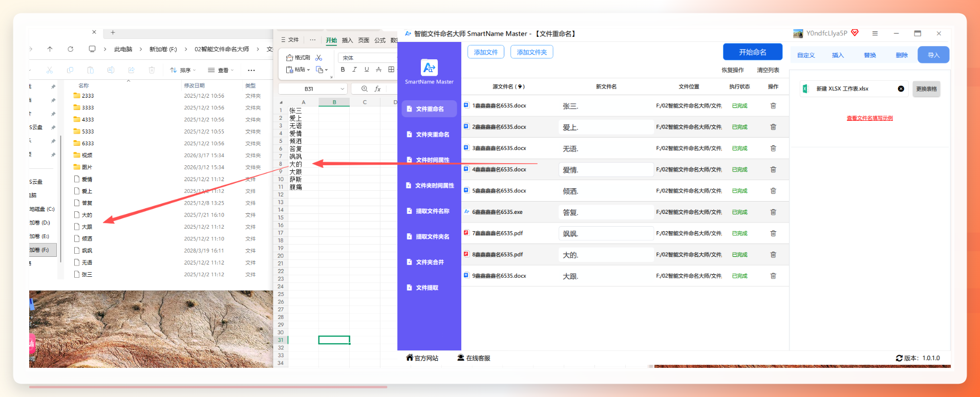Delete row 6鑫鑫鑫鑫名6535.exe with trash icon
This screenshot has width=980, height=397.
coord(773,212)
